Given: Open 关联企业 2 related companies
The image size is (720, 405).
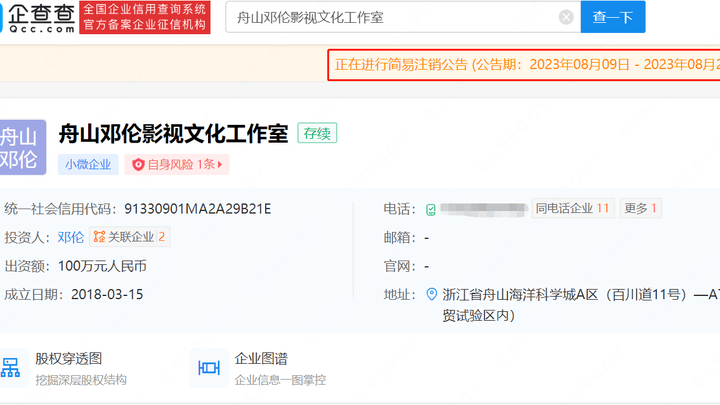Looking at the screenshot, I should (129, 237).
